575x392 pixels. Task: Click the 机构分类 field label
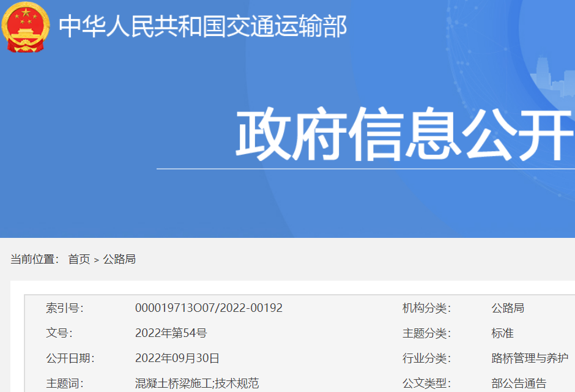(x=426, y=308)
